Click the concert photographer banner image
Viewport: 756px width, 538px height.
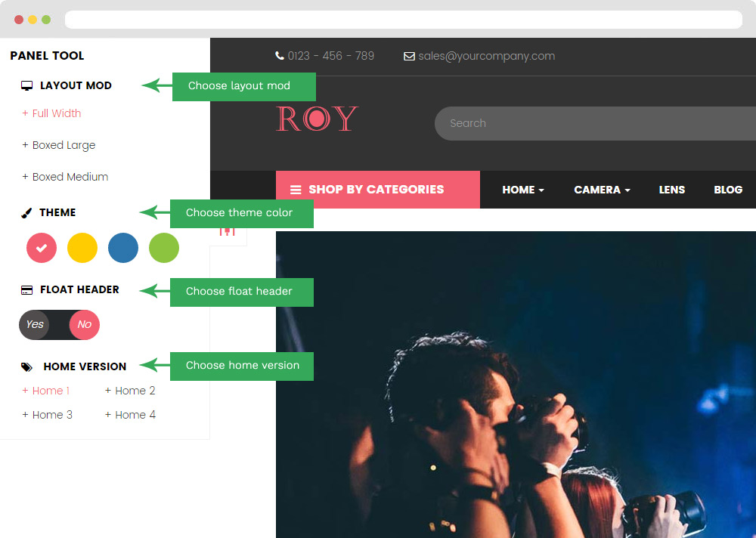tap(516, 385)
